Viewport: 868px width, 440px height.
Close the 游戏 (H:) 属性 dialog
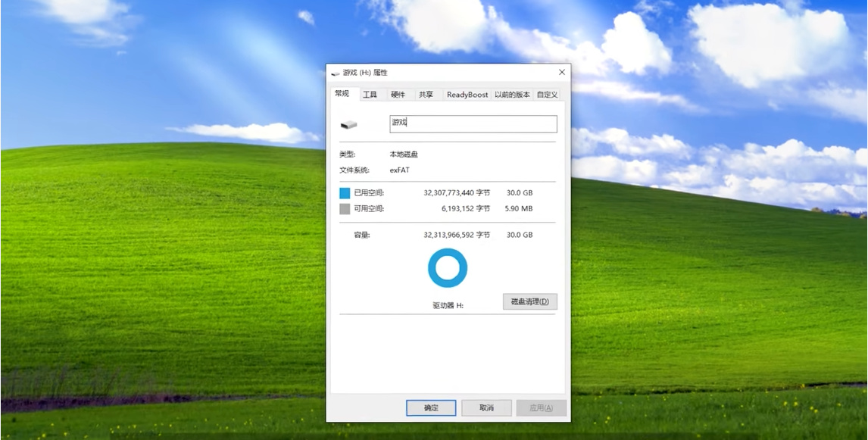(x=562, y=73)
